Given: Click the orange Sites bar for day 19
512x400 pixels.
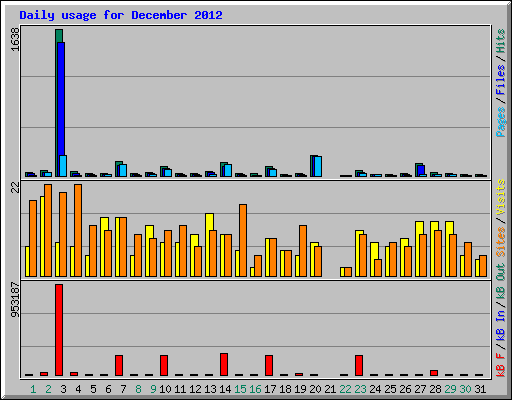Looking at the screenshot, I should (303, 251).
